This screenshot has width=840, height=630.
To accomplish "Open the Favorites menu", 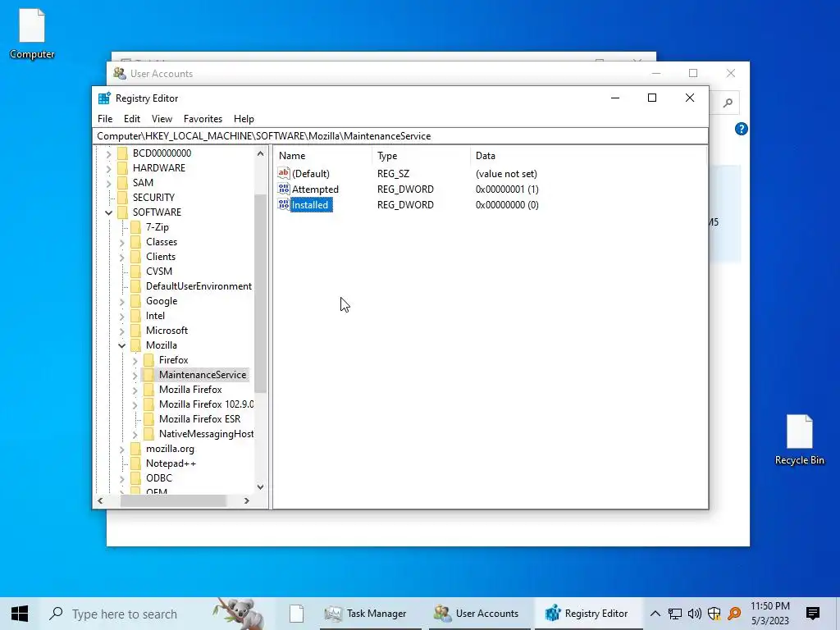I will (203, 119).
